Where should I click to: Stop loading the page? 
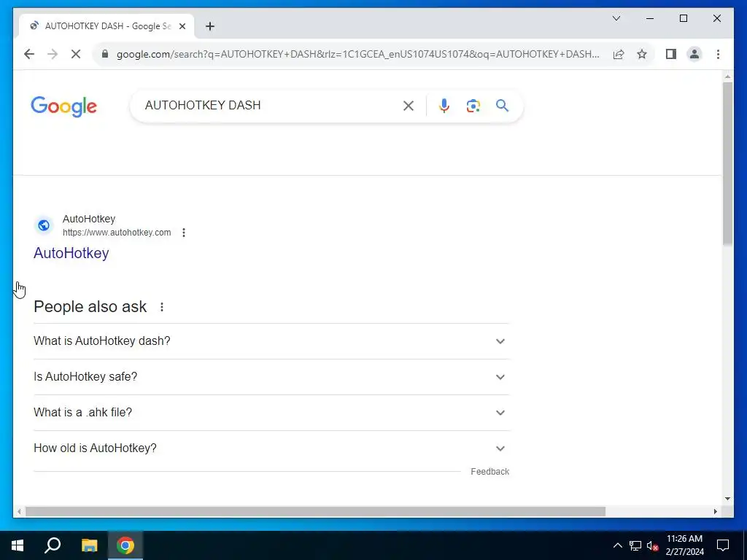[x=76, y=54]
